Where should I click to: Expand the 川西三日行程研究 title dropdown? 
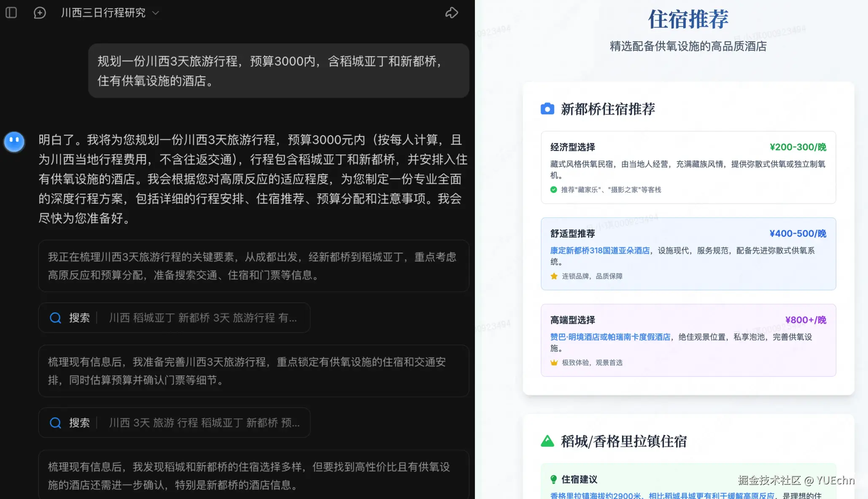click(x=156, y=13)
